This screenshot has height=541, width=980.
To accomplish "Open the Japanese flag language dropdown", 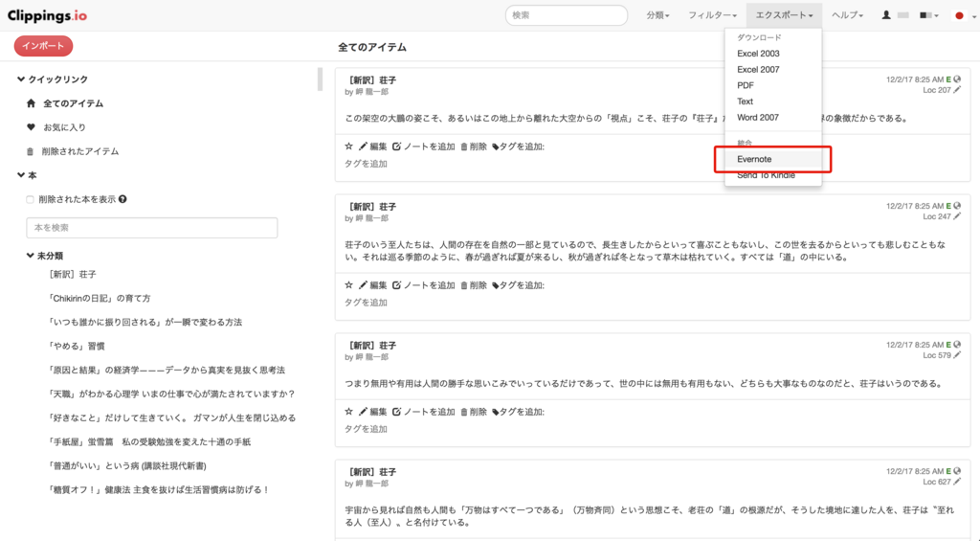I will [965, 15].
